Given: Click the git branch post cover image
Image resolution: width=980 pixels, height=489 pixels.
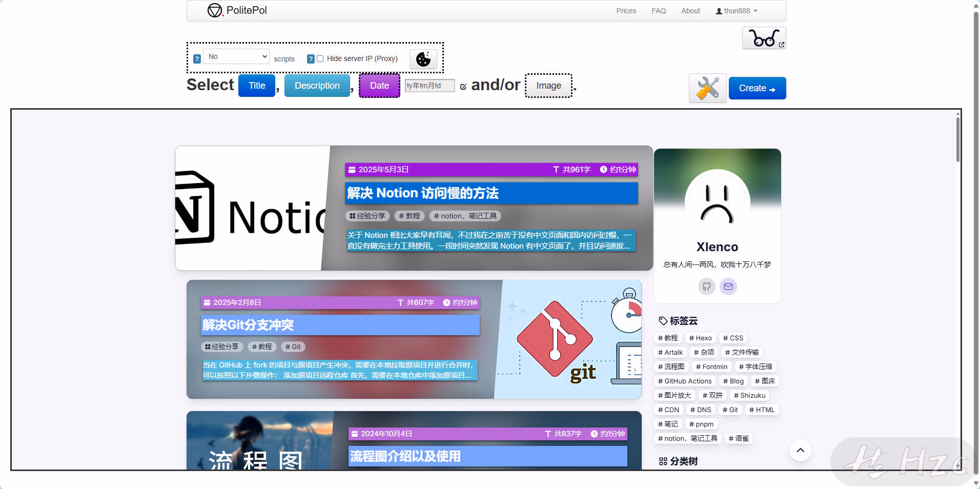Looking at the screenshot, I should 568,339.
